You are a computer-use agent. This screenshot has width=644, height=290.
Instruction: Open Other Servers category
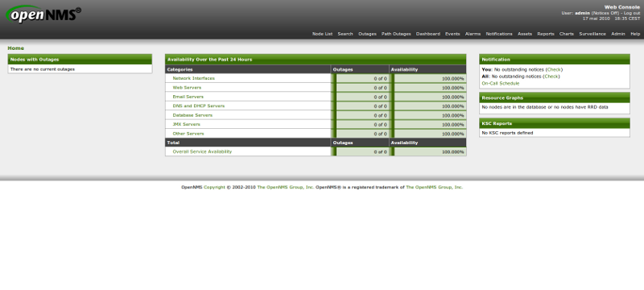click(x=188, y=134)
